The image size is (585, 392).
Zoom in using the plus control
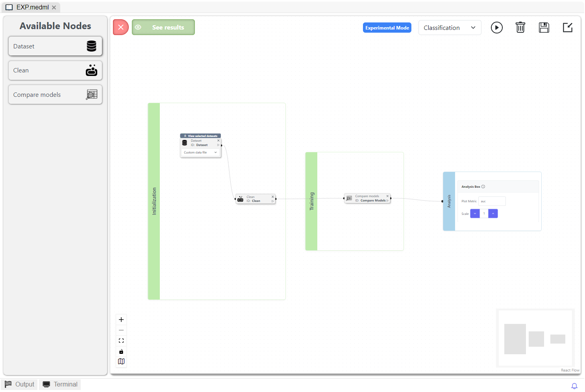121,320
